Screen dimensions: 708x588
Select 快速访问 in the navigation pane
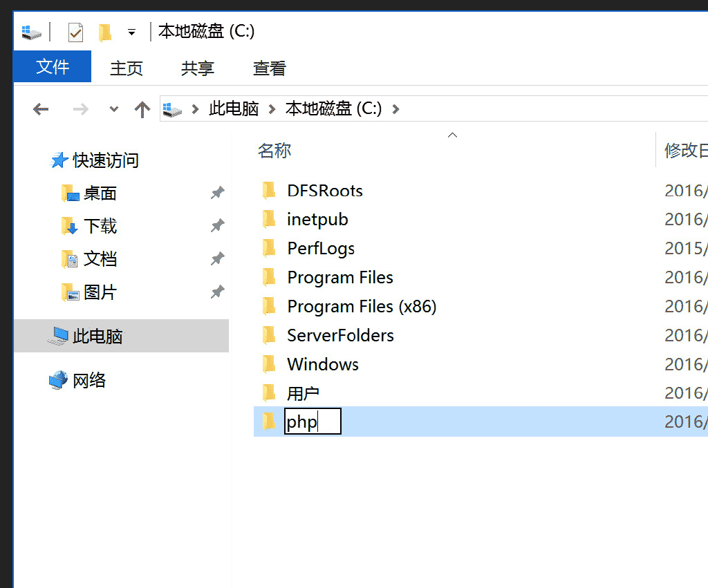106,160
